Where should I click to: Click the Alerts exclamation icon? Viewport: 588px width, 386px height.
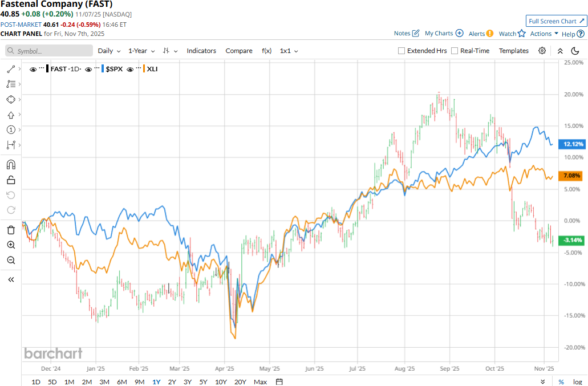point(490,33)
